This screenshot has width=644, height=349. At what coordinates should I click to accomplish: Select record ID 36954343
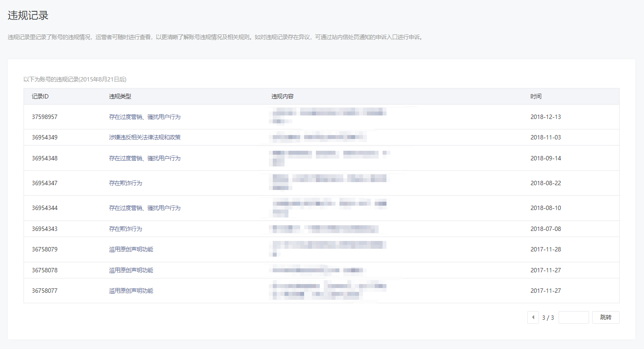(44, 229)
